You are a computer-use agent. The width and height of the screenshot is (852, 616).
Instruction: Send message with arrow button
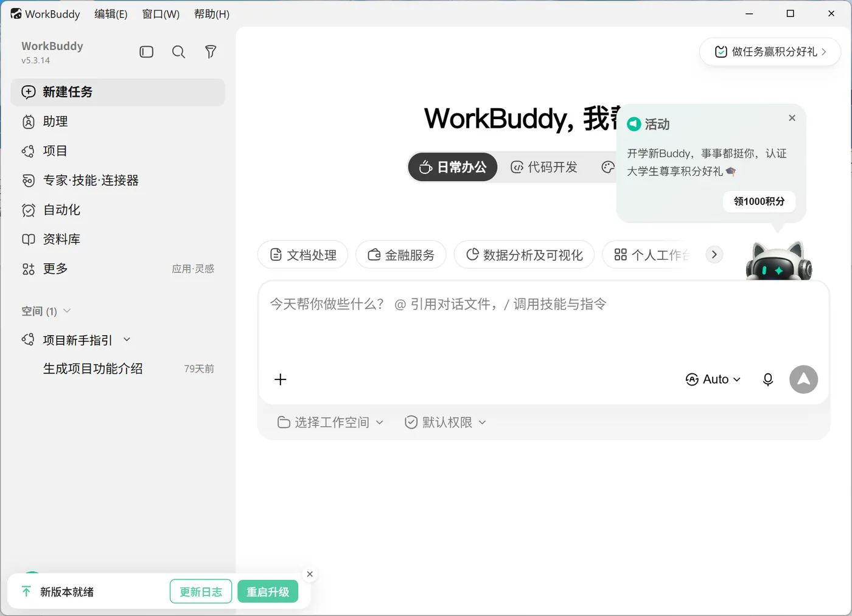click(803, 379)
